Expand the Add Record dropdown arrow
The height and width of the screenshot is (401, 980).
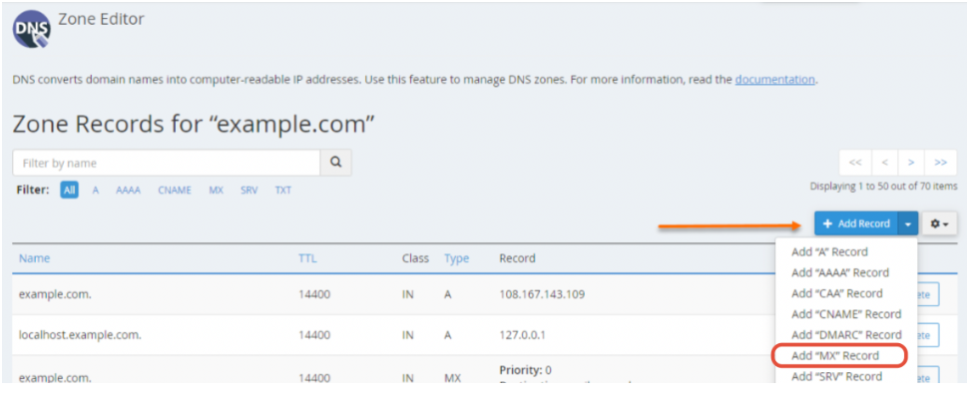pos(907,224)
